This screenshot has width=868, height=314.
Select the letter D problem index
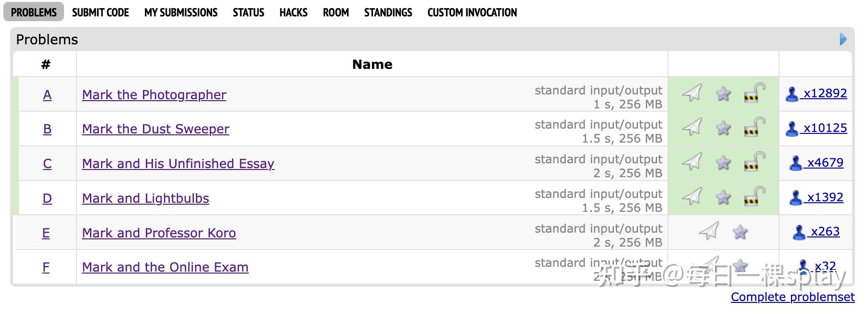pyautogui.click(x=46, y=198)
